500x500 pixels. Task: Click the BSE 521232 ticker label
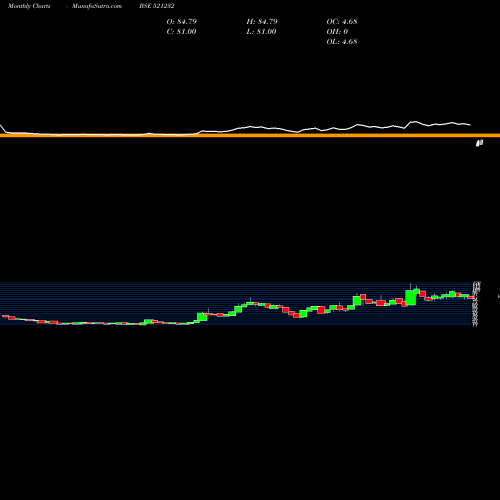(x=157, y=6)
